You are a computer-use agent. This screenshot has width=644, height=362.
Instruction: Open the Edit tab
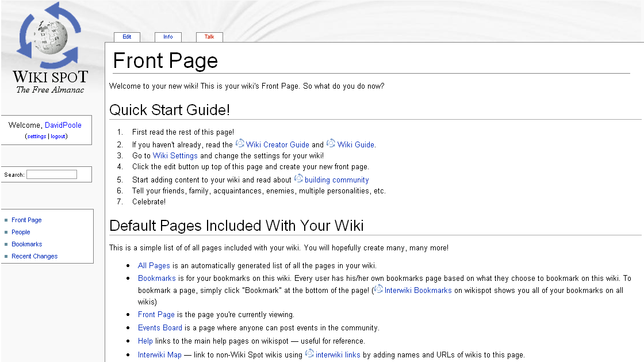tap(127, 37)
